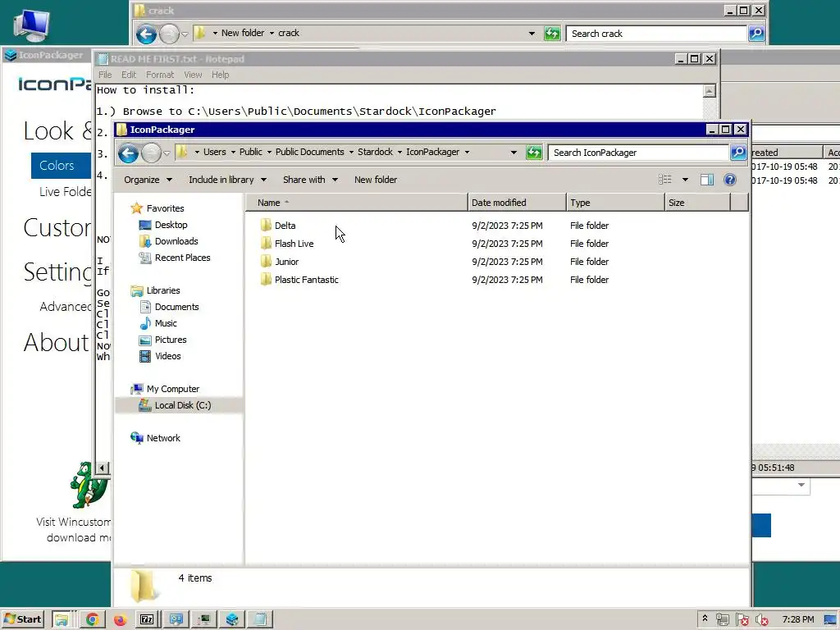Go back in IconPackager explorer window
840x630 pixels.
(x=128, y=153)
